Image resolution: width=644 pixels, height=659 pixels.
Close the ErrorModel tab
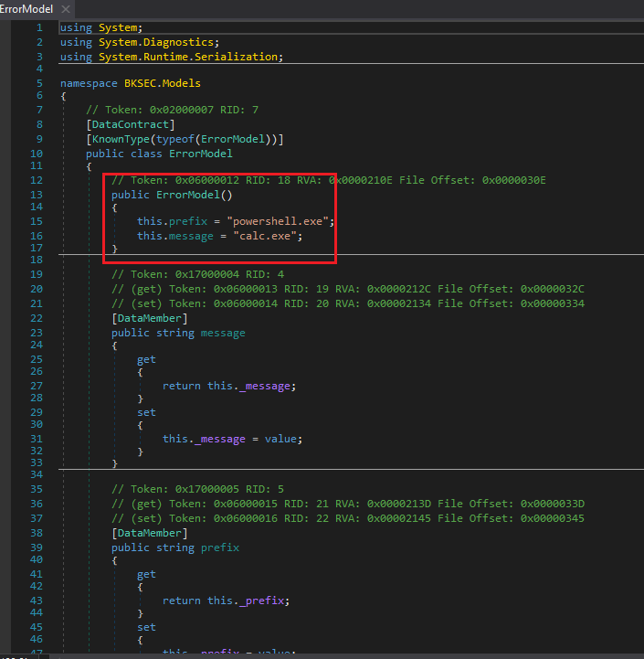65,9
